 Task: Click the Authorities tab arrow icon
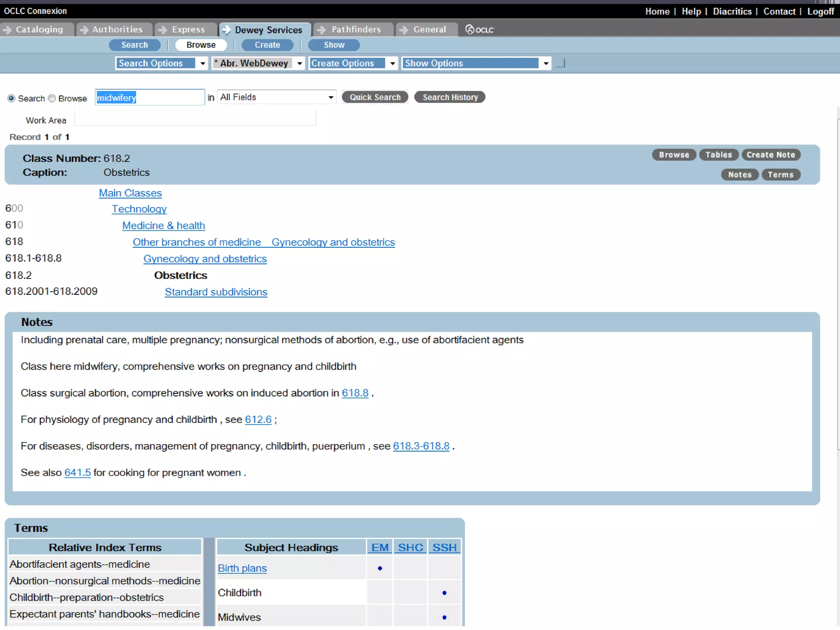click(x=84, y=30)
